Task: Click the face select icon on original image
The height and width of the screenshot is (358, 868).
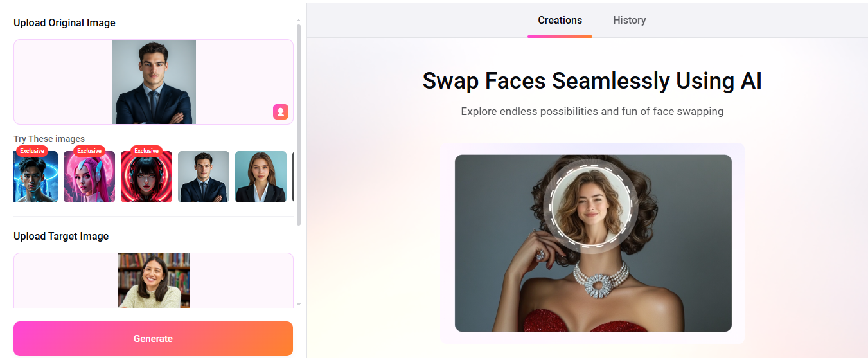Action: pyautogui.click(x=281, y=112)
